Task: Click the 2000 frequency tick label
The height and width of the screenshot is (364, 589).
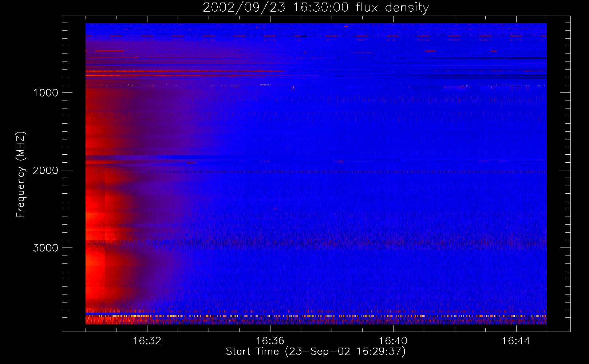Action: pyautogui.click(x=46, y=170)
